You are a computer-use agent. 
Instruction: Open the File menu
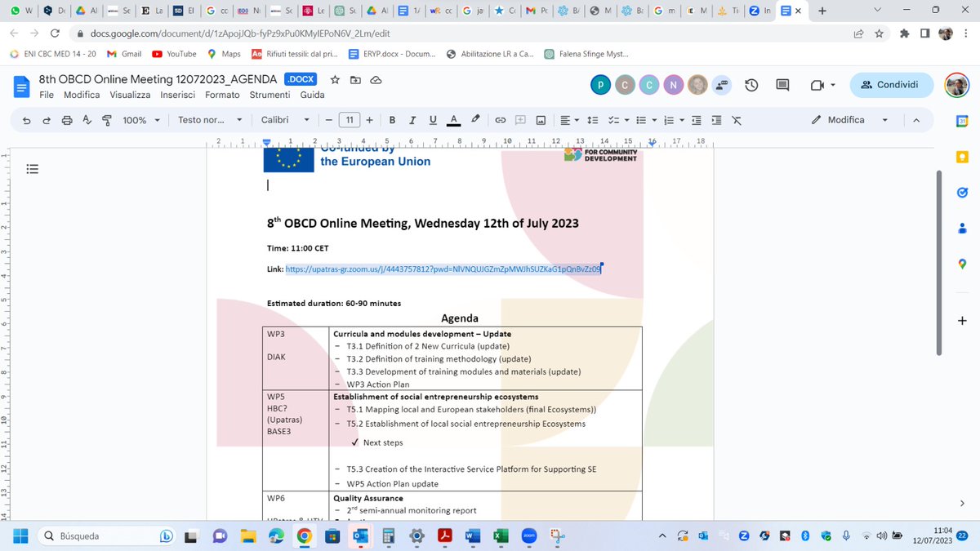47,95
